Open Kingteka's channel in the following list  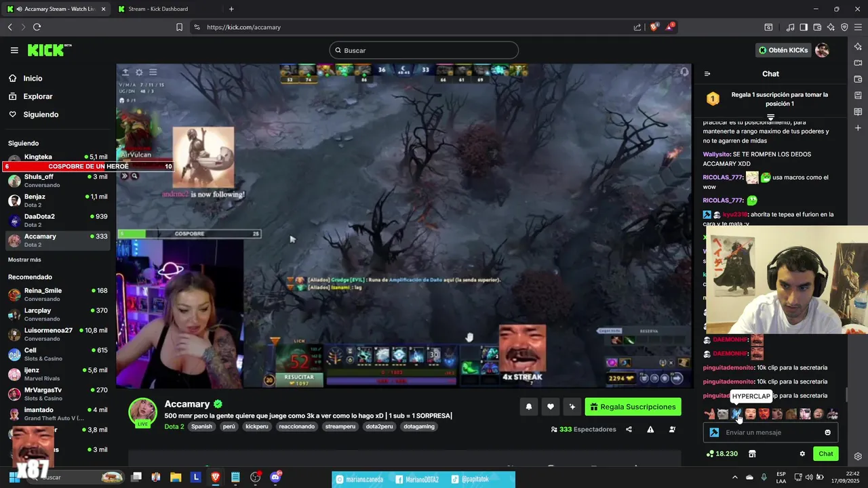coord(58,157)
